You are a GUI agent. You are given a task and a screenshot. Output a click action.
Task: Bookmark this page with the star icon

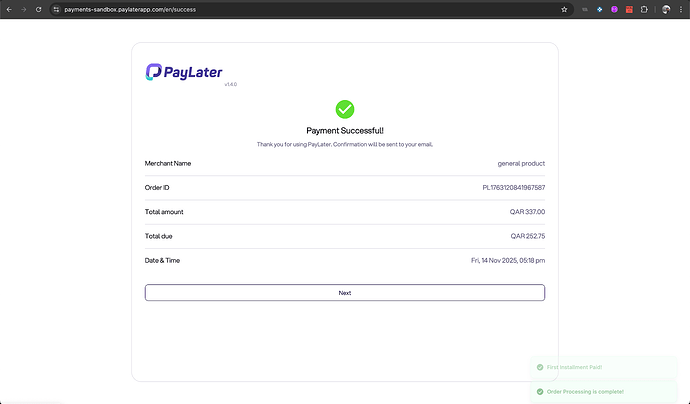click(564, 8)
